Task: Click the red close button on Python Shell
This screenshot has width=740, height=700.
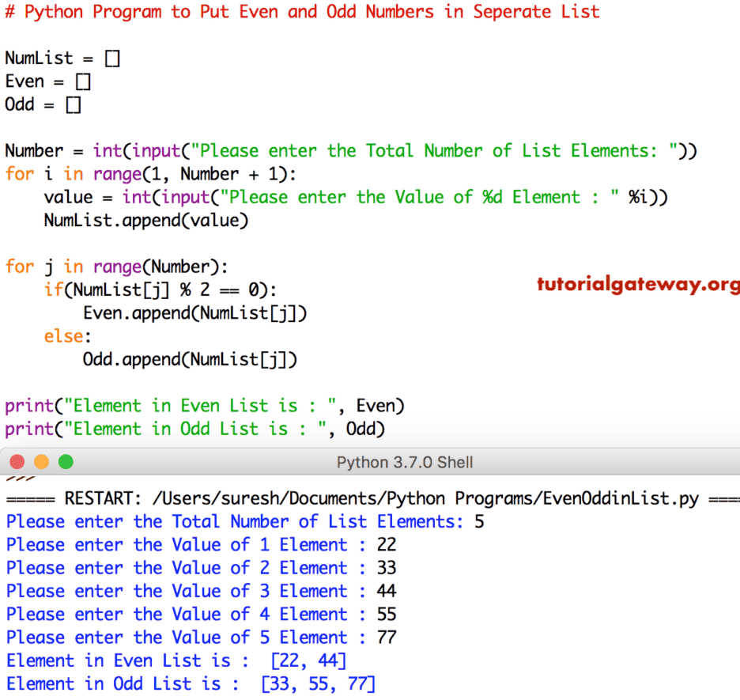Action: [x=17, y=462]
